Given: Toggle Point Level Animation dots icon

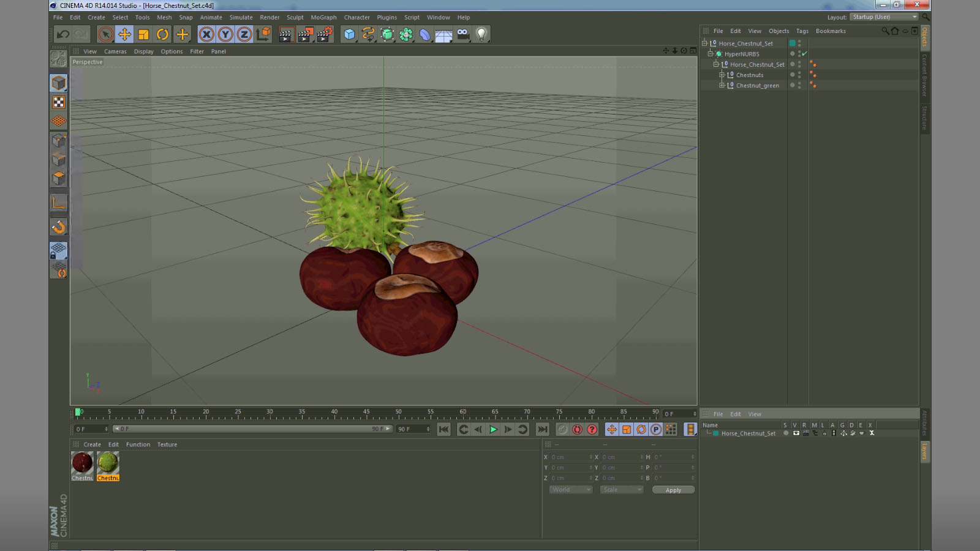Looking at the screenshot, I should 671,429.
